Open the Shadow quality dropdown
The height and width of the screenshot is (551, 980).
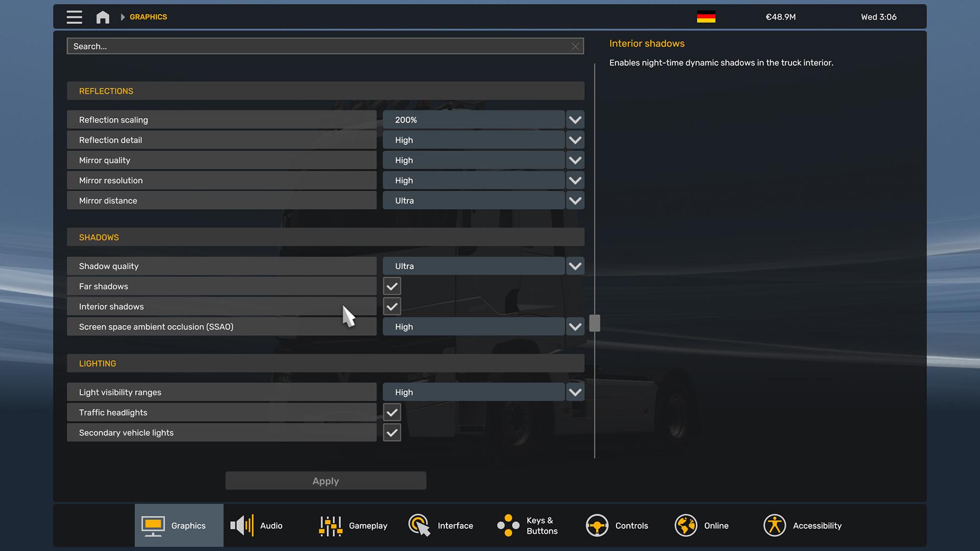pyautogui.click(x=575, y=266)
